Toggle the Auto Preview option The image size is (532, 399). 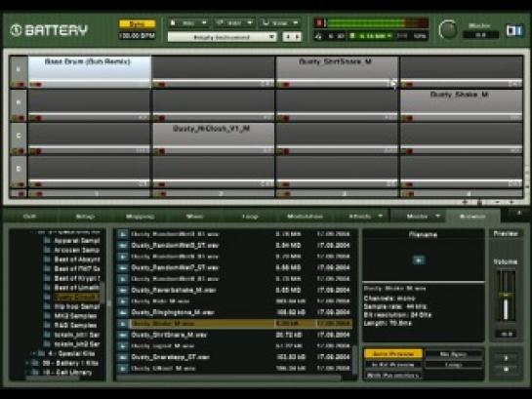(x=392, y=354)
